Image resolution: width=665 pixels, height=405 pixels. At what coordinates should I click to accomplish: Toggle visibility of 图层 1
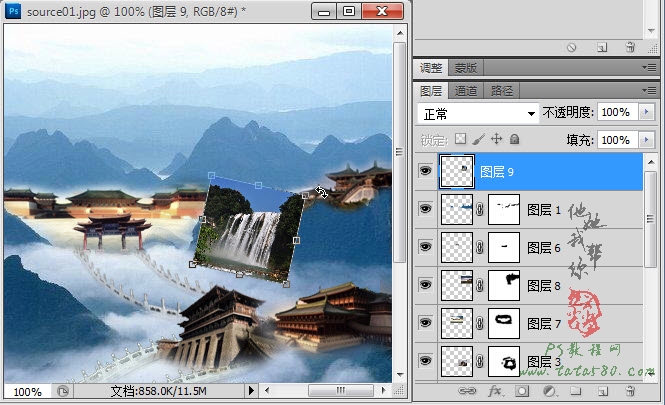pyautogui.click(x=425, y=209)
